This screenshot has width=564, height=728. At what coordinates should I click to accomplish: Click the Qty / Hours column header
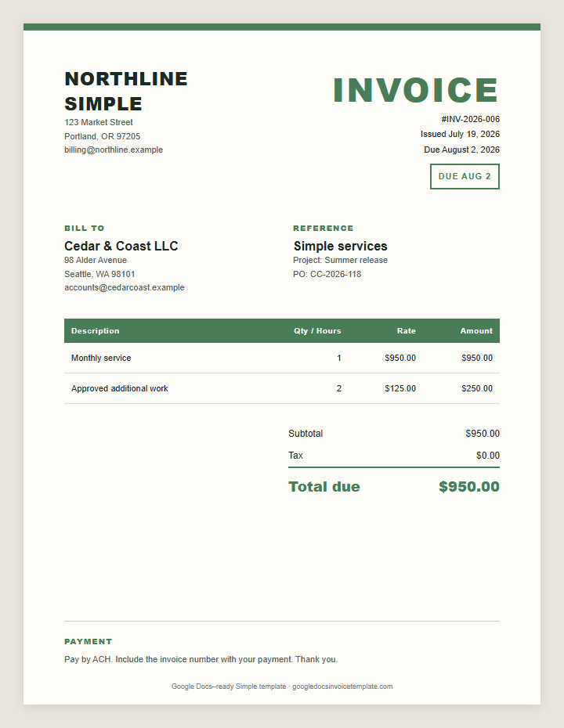pyautogui.click(x=317, y=330)
